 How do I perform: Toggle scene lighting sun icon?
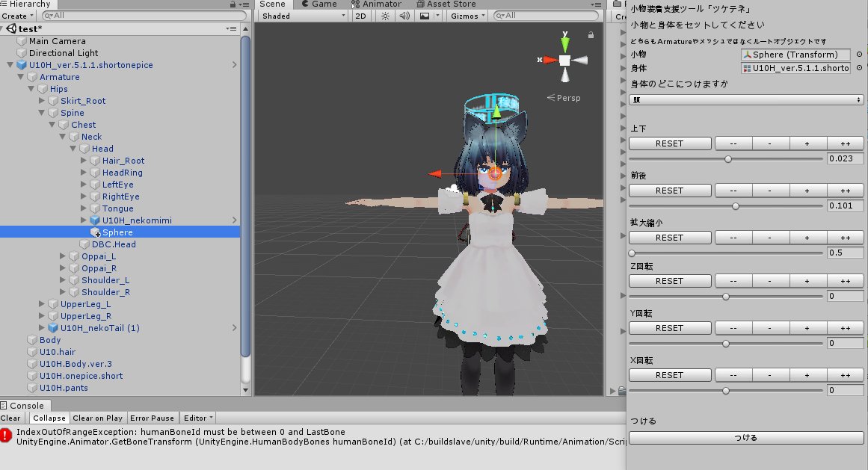[385, 16]
